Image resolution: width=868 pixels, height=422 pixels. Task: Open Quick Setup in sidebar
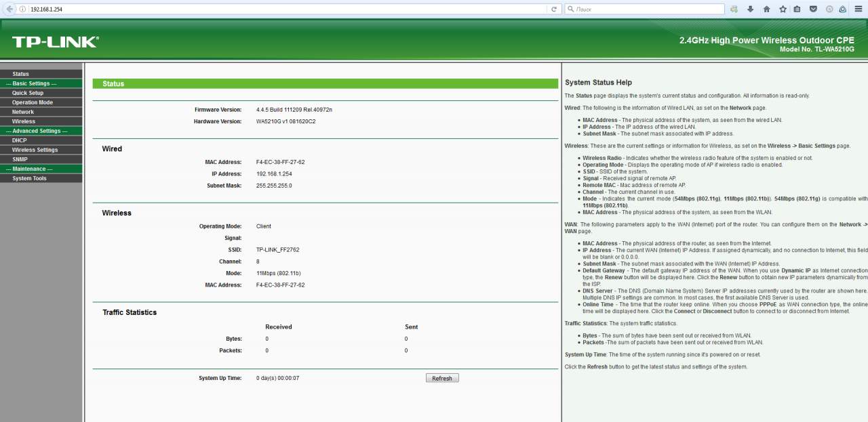41,93
